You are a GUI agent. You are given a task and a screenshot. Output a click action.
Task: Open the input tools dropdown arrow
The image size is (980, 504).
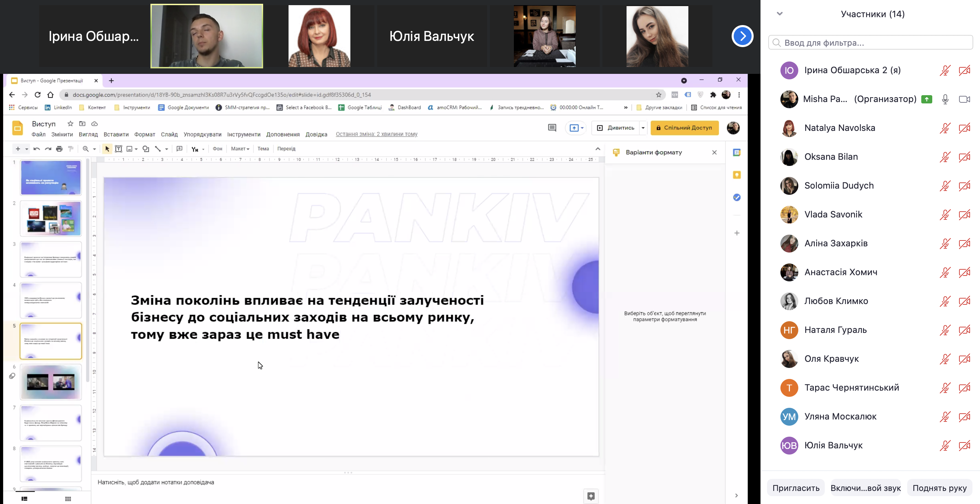point(203,149)
